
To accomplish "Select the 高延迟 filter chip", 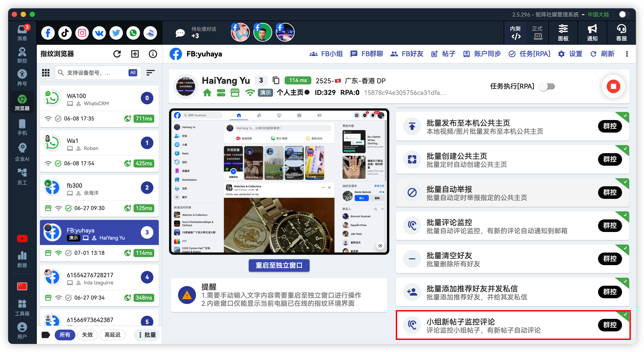I will [x=112, y=335].
